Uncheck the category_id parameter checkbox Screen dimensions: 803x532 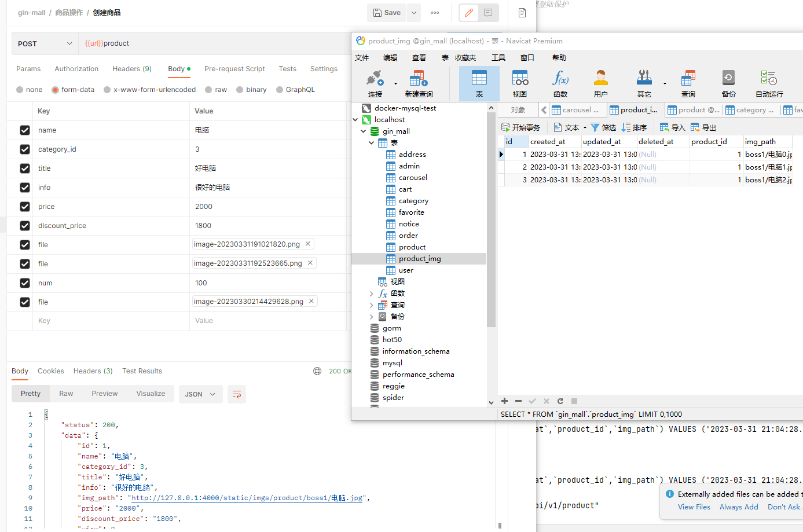[x=25, y=149]
